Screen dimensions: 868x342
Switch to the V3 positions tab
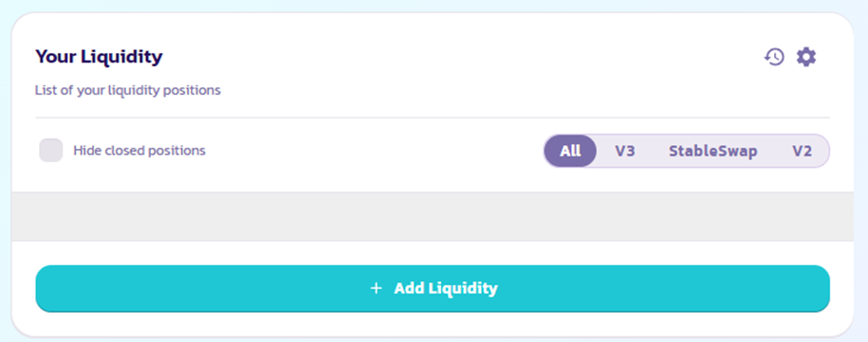(625, 151)
